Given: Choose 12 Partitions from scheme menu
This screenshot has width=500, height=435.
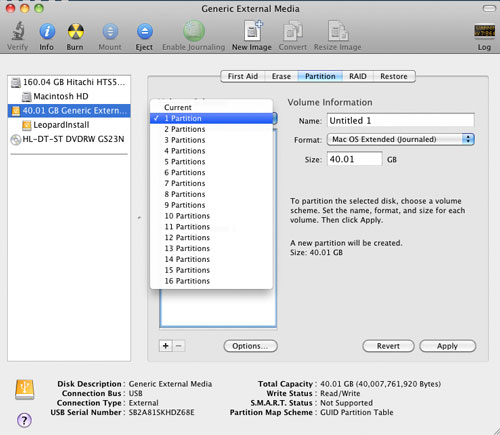Looking at the screenshot, I should tap(211, 237).
